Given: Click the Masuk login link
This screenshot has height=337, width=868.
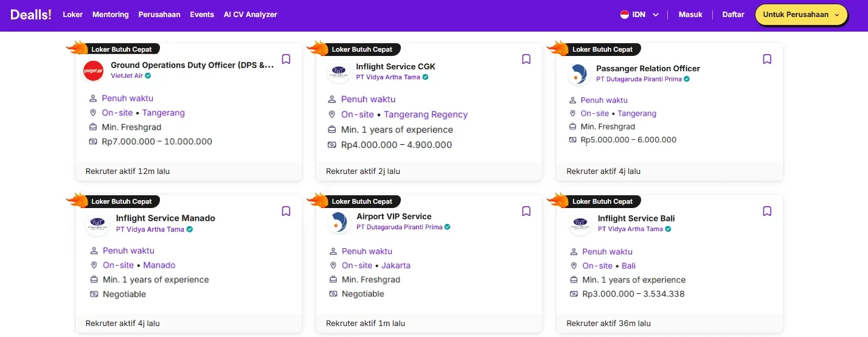Looking at the screenshot, I should (690, 15).
